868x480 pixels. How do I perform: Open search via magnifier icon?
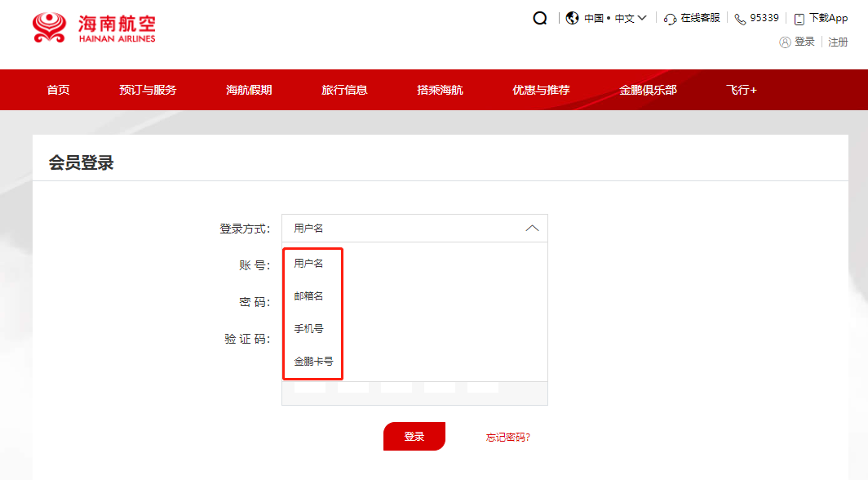pos(540,18)
